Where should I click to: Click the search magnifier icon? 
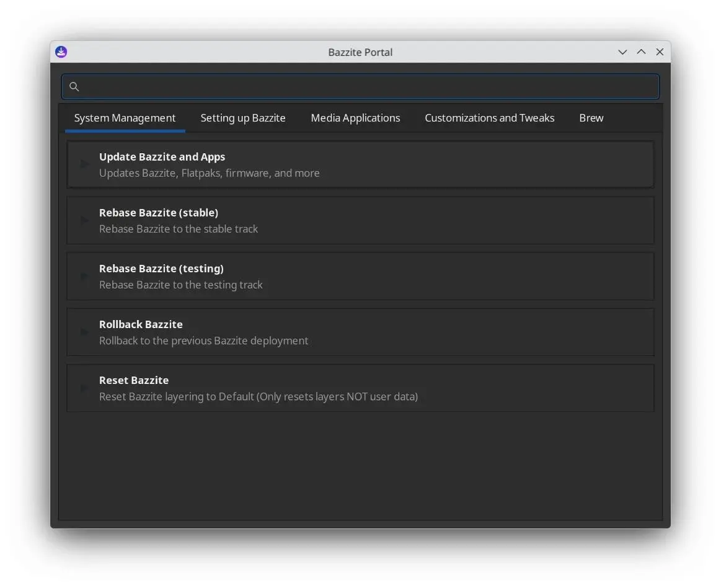pyautogui.click(x=74, y=86)
